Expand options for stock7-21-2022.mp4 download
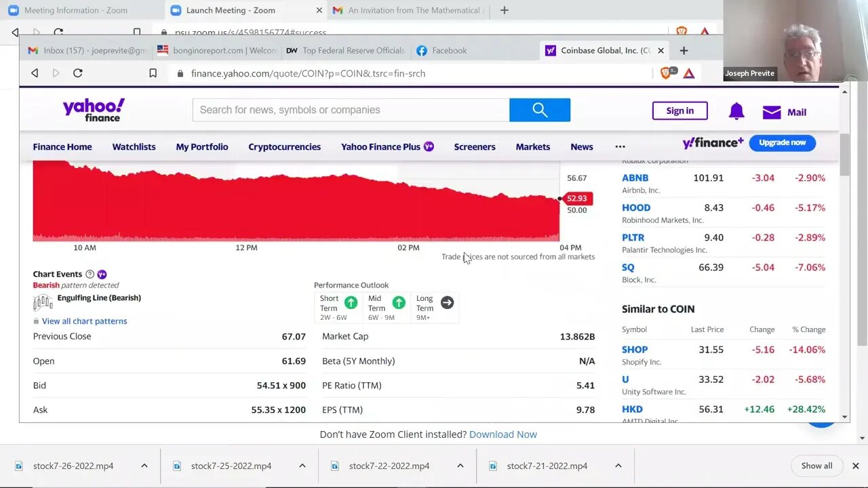The height and width of the screenshot is (488, 868). (618, 466)
